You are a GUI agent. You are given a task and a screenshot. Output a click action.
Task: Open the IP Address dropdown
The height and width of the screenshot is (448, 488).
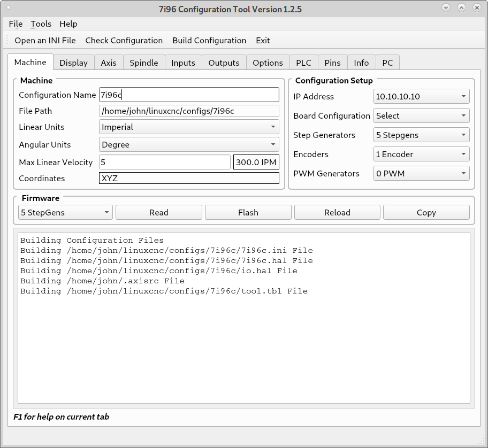tap(422, 96)
